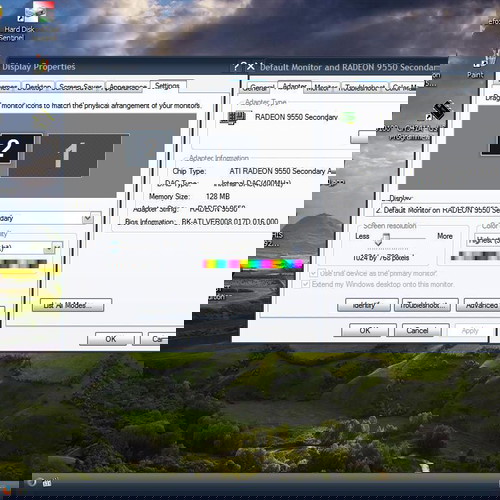Click the help question mark in the Default Monitor title bar
500x500 pixels.
tap(237, 67)
